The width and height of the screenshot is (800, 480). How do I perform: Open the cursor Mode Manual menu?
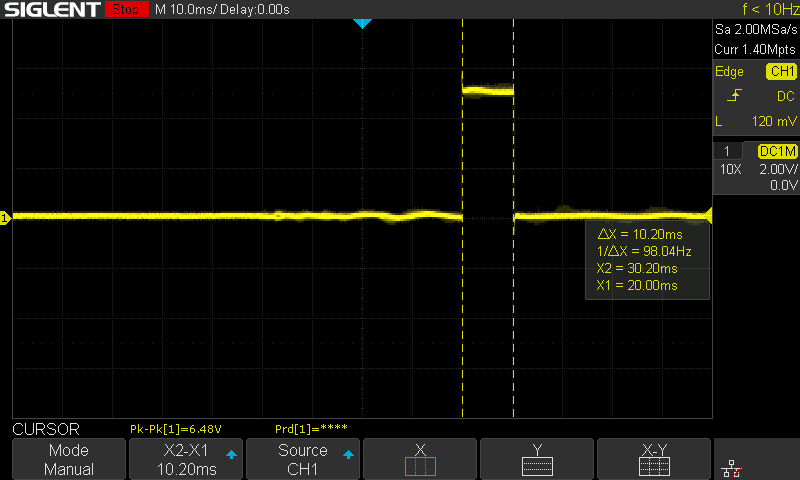(x=69, y=459)
